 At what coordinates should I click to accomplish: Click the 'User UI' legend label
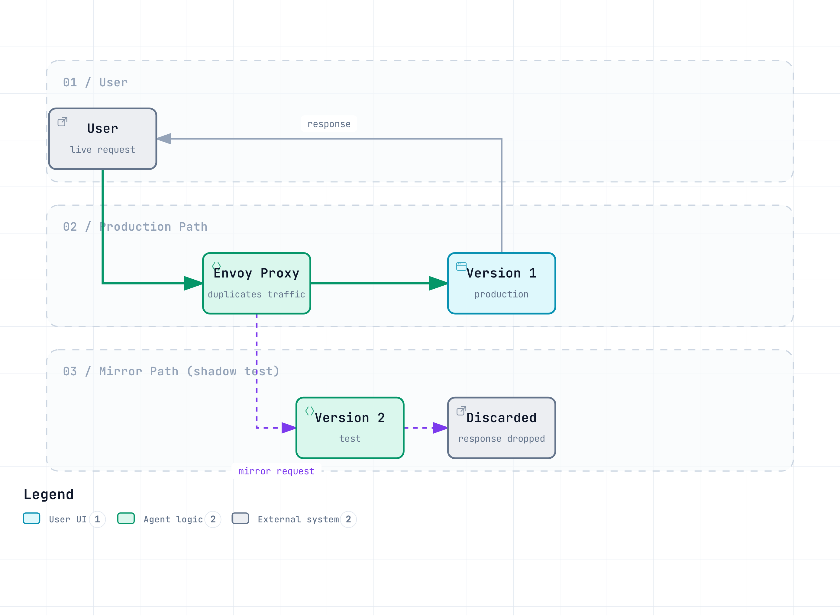(68, 519)
